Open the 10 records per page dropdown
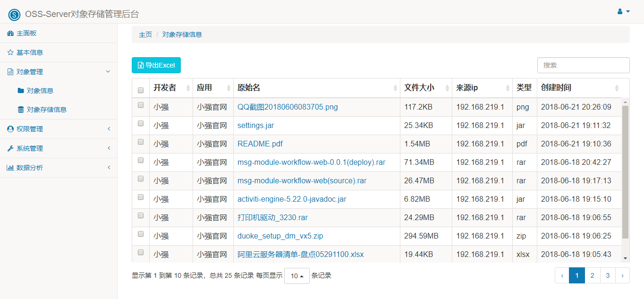This screenshot has width=644, height=299. [297, 276]
